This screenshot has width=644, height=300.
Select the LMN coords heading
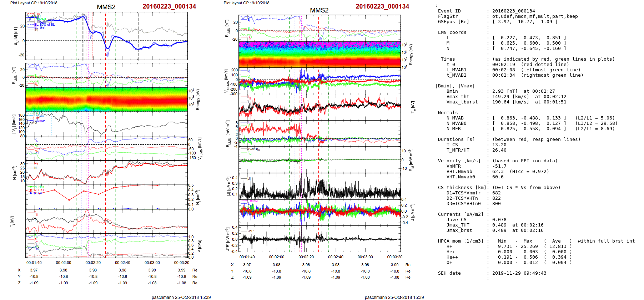pos(452,32)
